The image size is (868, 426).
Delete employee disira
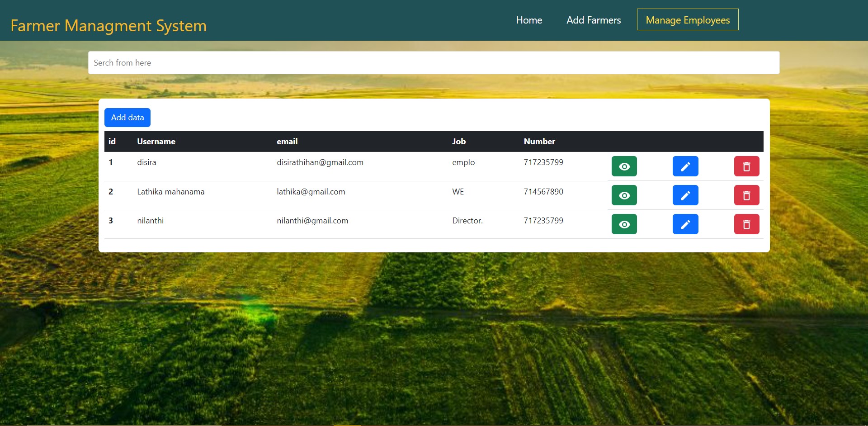click(x=747, y=166)
